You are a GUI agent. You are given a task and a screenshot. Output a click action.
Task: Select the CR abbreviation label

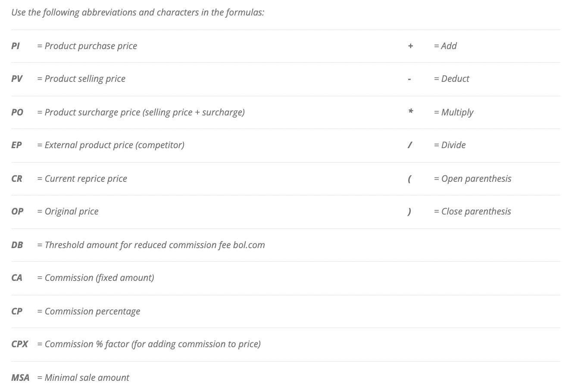coord(17,179)
